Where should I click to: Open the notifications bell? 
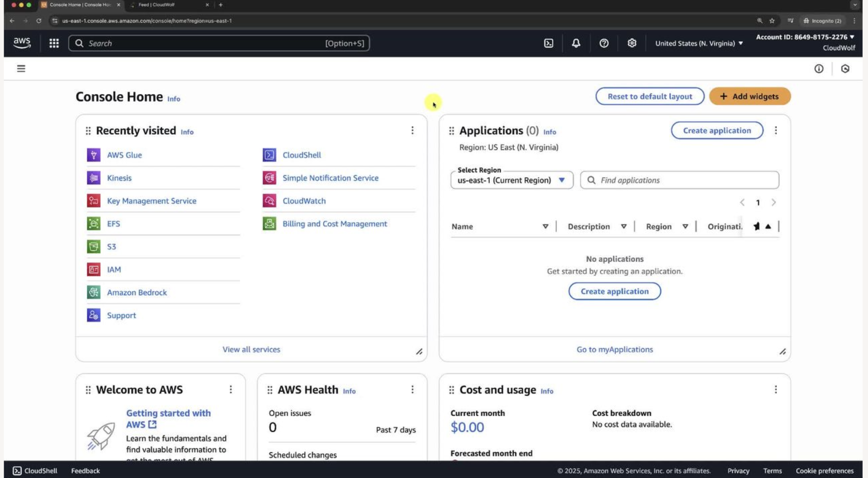(x=576, y=43)
